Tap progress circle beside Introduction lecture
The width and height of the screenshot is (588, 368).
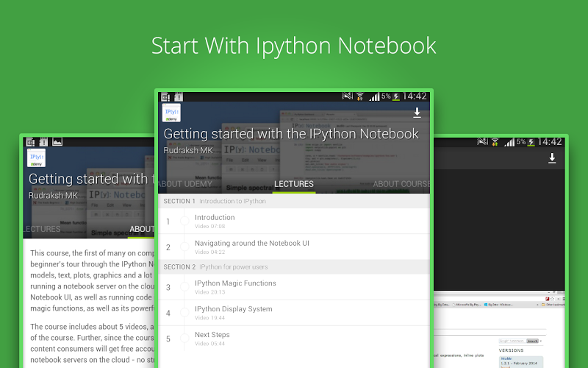184,222
